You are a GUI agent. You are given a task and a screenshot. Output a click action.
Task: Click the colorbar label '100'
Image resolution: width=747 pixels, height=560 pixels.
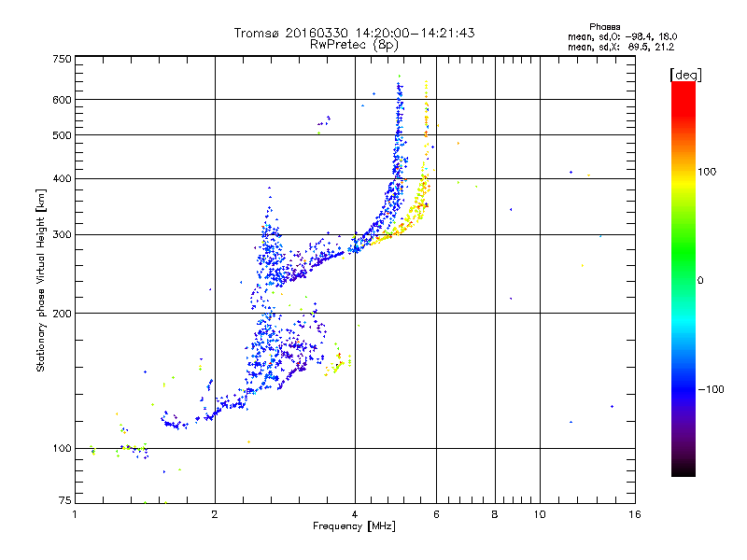point(707,172)
